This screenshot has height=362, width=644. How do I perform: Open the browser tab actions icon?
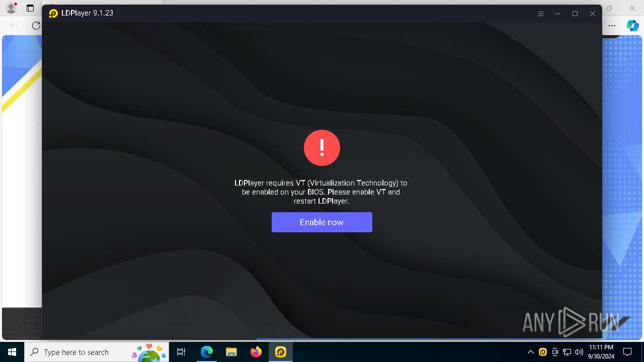pyautogui.click(x=30, y=8)
